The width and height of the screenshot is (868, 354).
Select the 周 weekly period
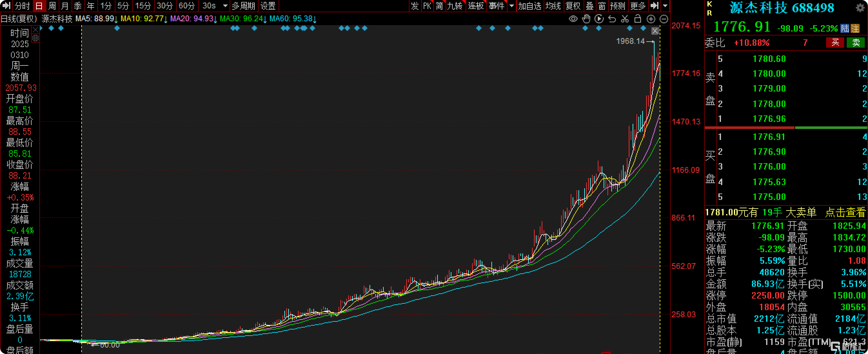click(52, 6)
